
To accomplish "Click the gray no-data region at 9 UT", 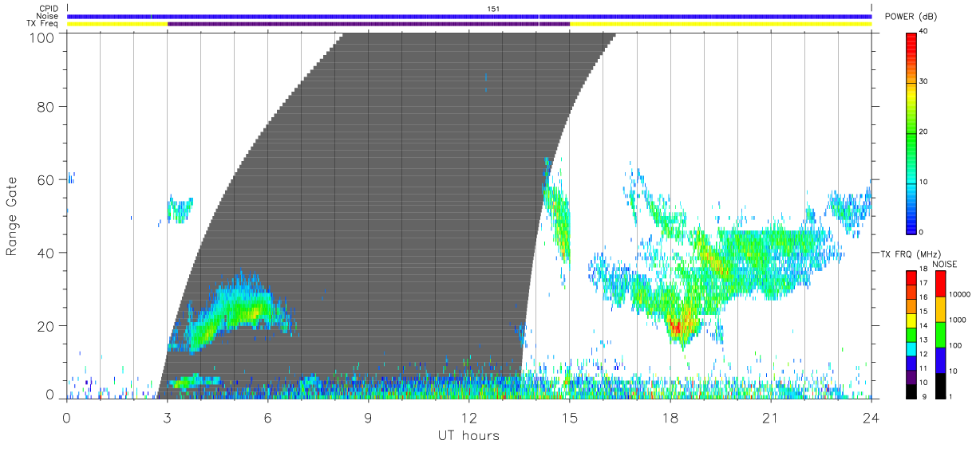I will 368,215.
